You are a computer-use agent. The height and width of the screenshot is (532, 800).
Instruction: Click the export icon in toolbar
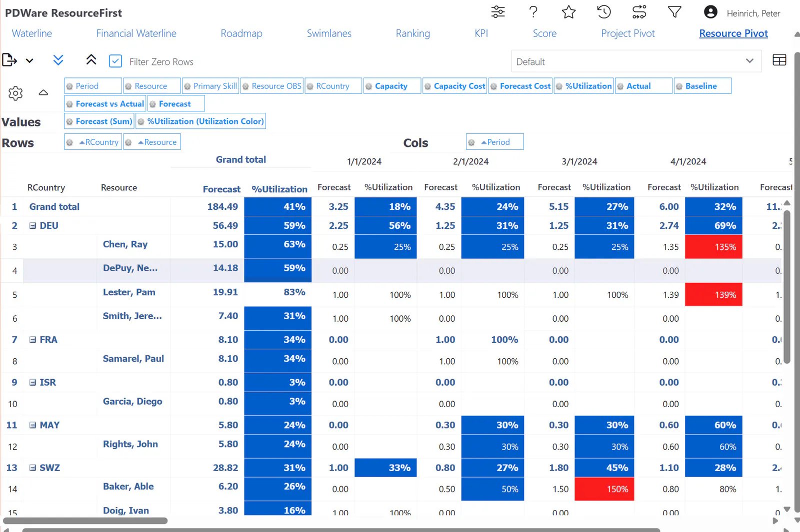pos(9,60)
